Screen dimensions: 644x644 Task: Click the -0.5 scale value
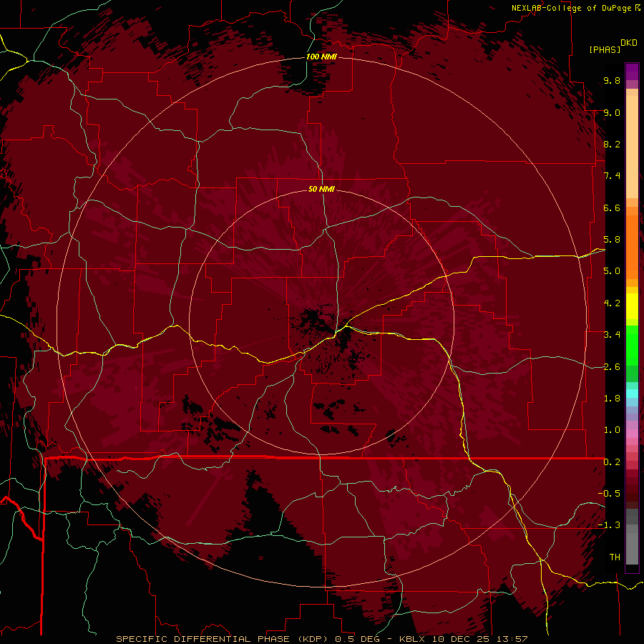point(609,494)
